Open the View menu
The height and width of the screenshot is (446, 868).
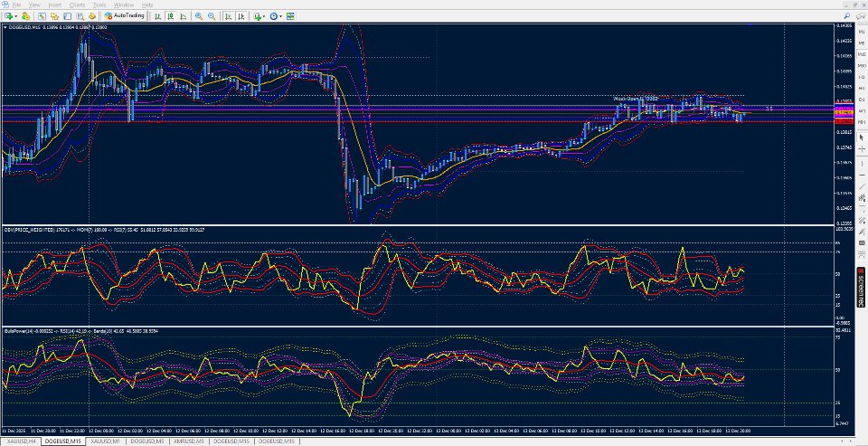(x=34, y=5)
